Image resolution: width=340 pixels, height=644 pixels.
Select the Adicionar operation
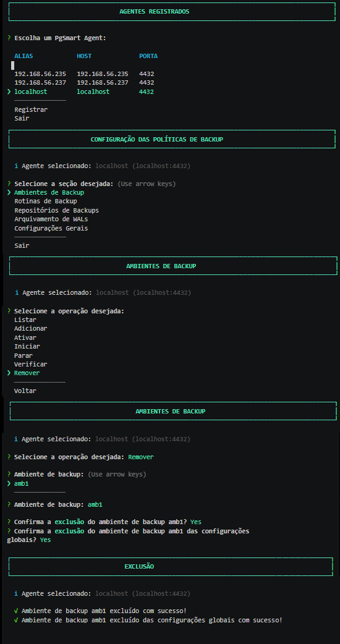(30, 329)
